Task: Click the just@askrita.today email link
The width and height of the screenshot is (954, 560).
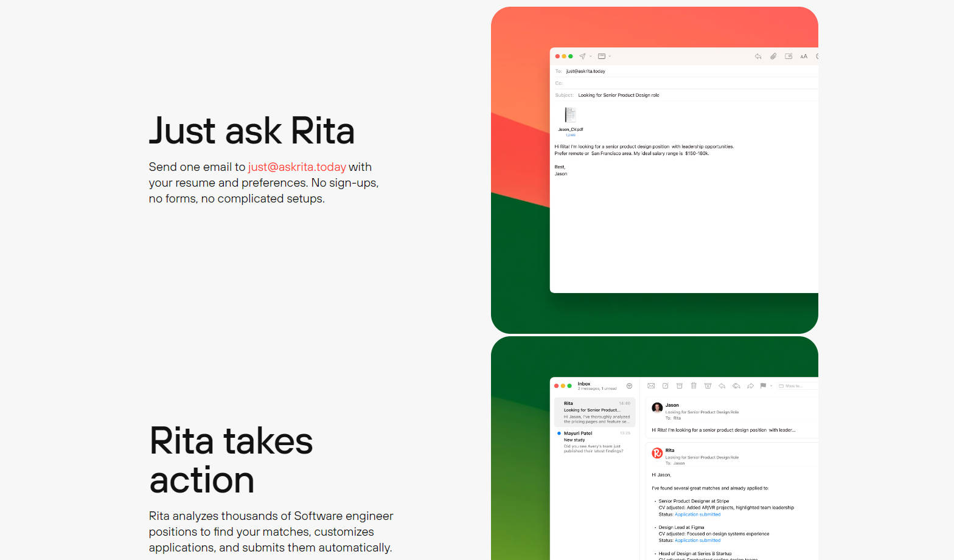Action: tap(297, 167)
